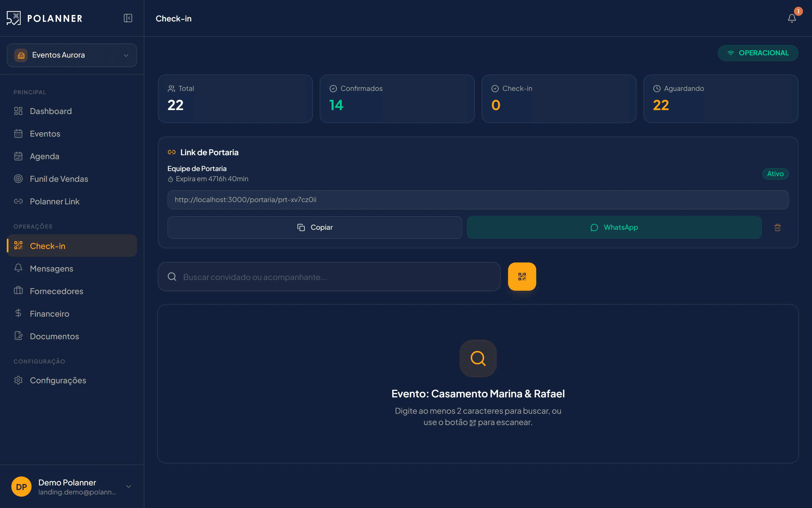812x508 pixels.
Task: Click the Eventos calendar icon
Action: click(x=18, y=133)
